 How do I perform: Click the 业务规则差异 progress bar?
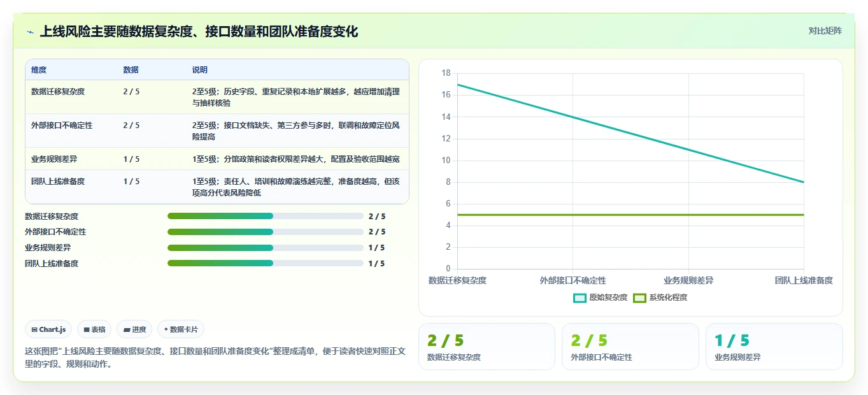(x=265, y=248)
